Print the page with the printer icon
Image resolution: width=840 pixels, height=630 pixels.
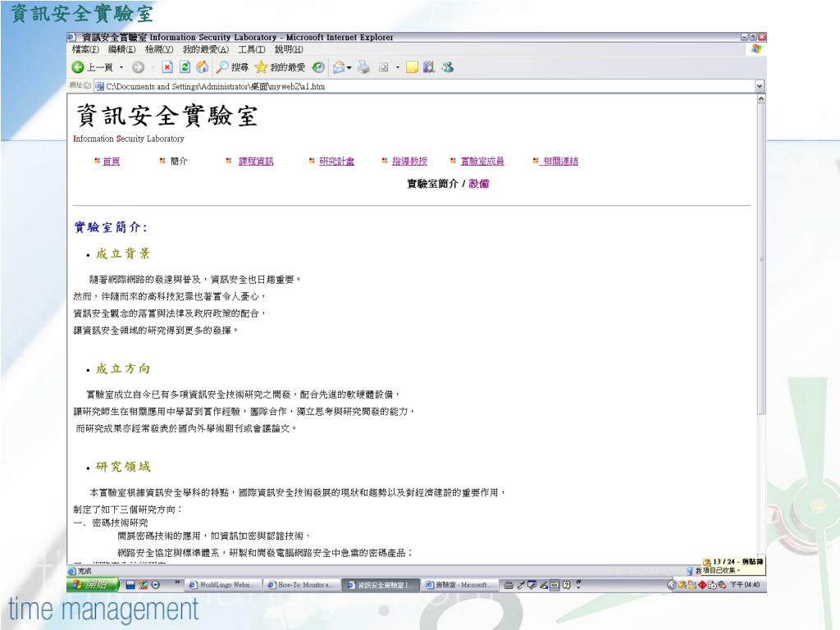[363, 67]
